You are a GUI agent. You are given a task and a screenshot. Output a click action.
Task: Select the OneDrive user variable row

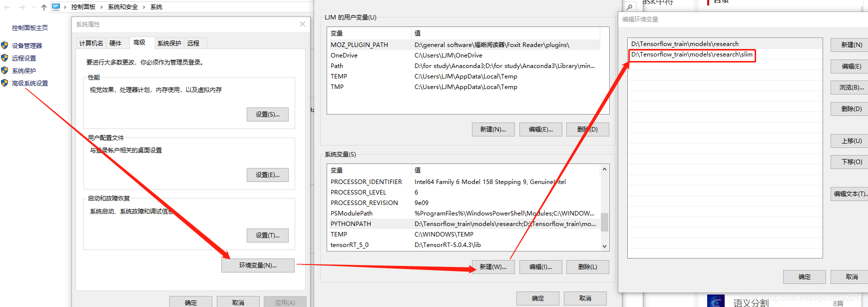click(x=464, y=55)
